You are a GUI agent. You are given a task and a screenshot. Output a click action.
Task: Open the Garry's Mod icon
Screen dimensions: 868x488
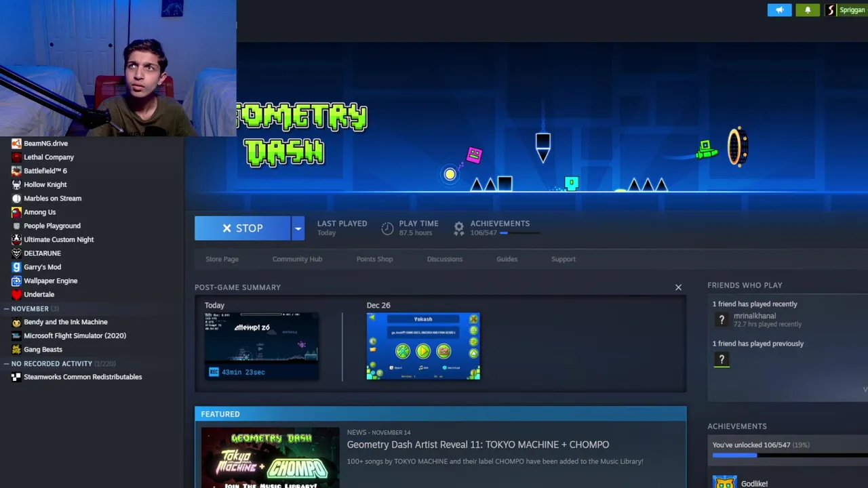[16, 267]
